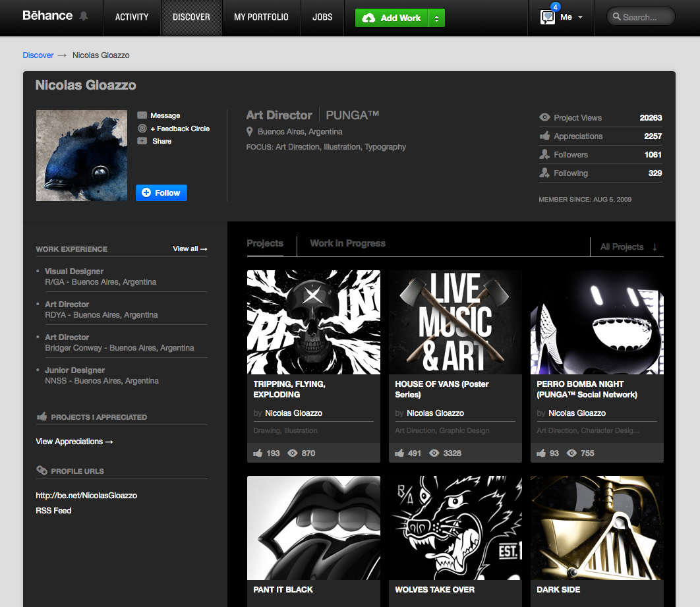
Task: Click the Followers count 1061
Action: point(653,154)
